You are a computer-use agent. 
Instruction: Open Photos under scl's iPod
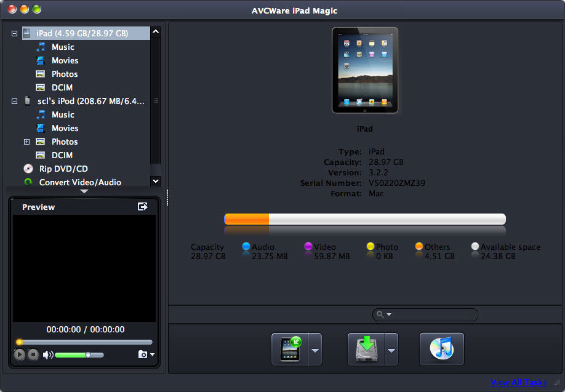tap(65, 142)
